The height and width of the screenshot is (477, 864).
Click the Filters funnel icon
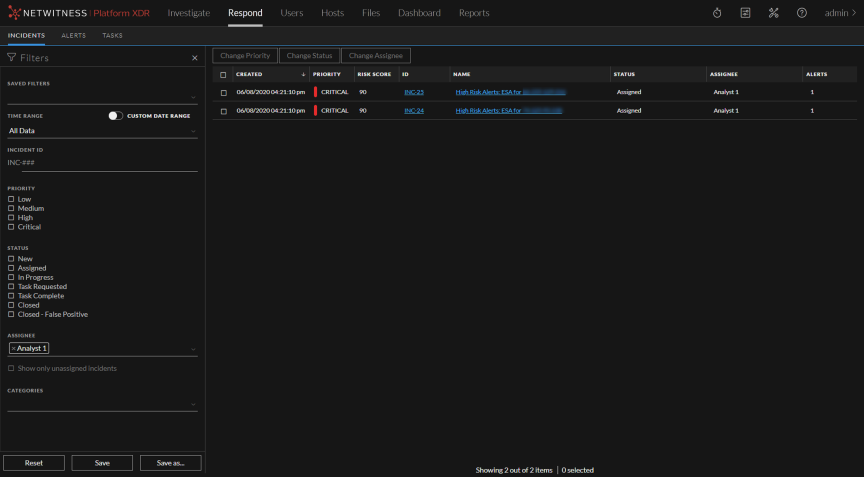[x=11, y=57]
